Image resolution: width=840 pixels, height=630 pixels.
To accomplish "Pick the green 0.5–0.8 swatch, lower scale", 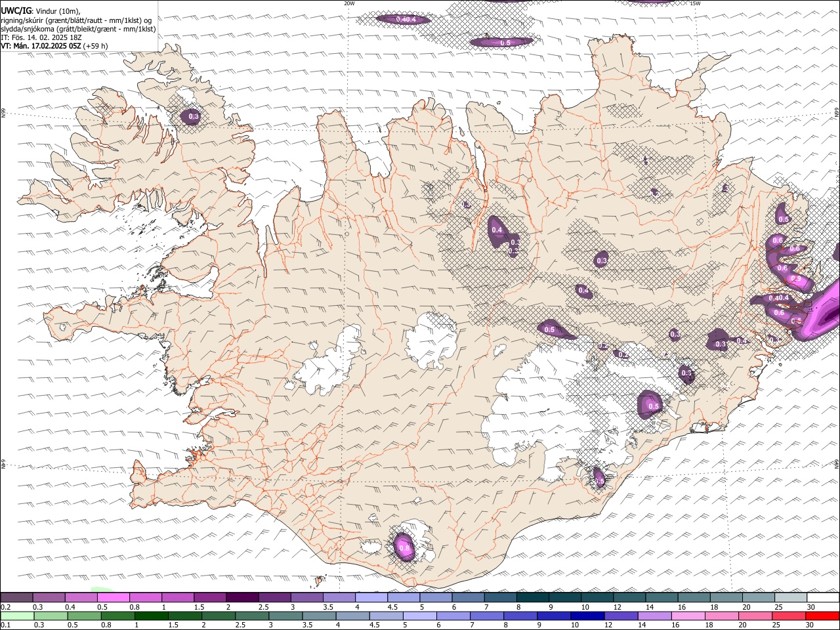I will pyautogui.click(x=85, y=616).
